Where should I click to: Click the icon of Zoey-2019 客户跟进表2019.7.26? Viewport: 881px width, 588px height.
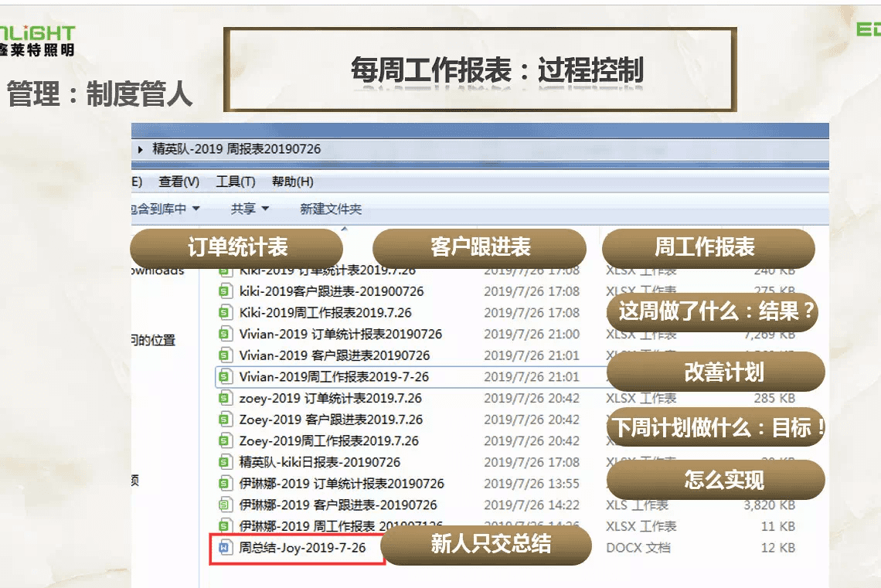(x=225, y=420)
